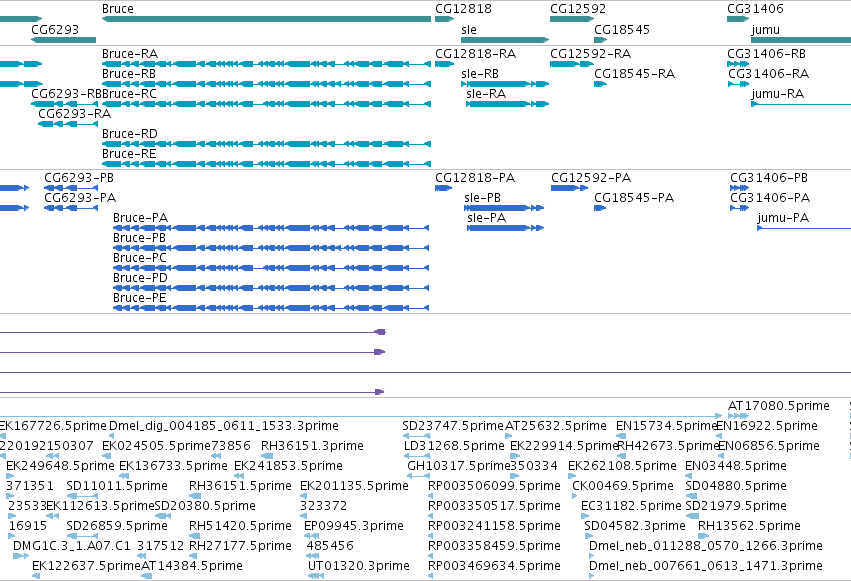Click the CG31406-RB transcript label
This screenshot has width=851, height=581.
766,54
